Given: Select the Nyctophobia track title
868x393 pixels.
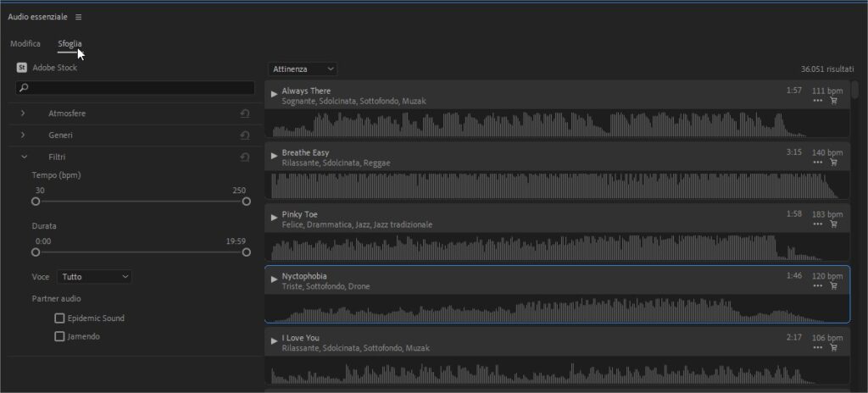Looking at the screenshot, I should (304, 276).
